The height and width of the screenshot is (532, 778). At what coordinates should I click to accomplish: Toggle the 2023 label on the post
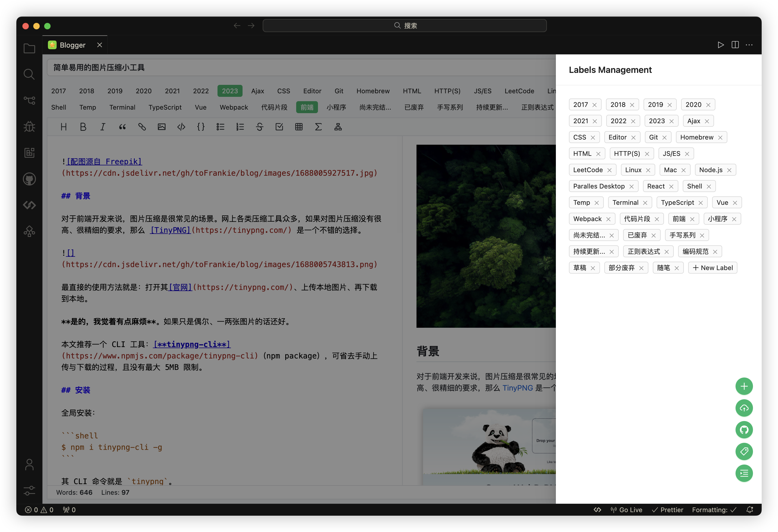coord(230,91)
